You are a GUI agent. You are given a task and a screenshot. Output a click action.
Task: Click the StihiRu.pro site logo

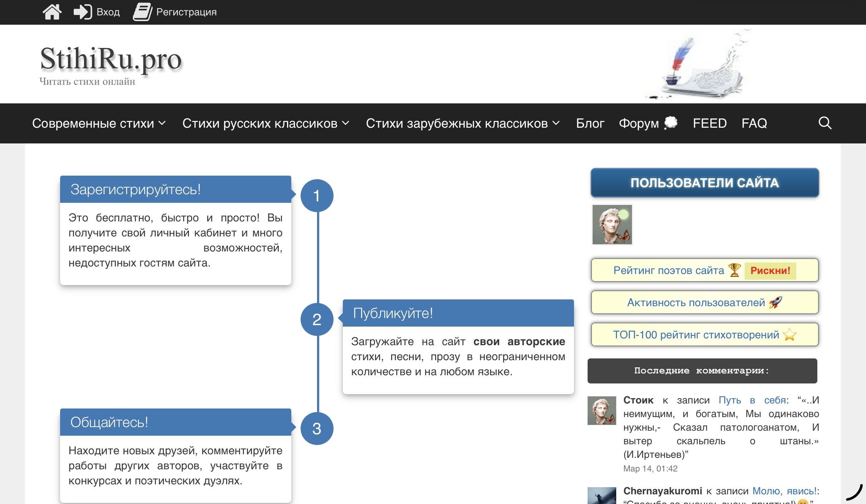coord(111,59)
